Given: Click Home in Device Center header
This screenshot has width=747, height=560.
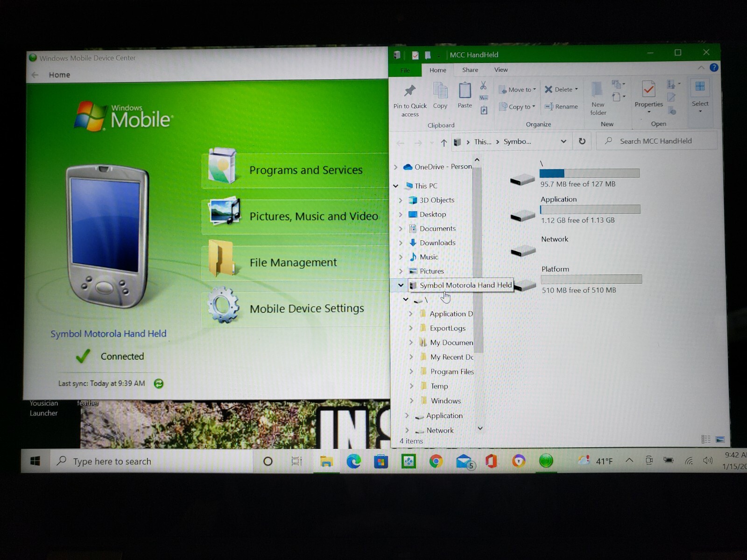Looking at the screenshot, I should click(59, 75).
